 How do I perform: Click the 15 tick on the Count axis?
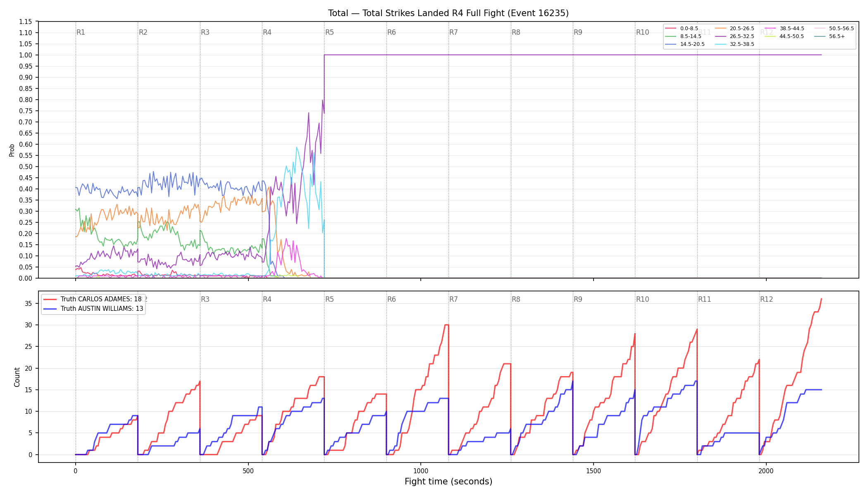coord(29,390)
